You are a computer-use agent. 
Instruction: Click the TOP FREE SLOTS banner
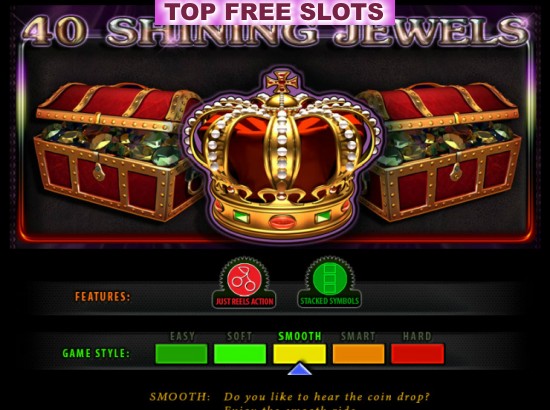point(275,12)
